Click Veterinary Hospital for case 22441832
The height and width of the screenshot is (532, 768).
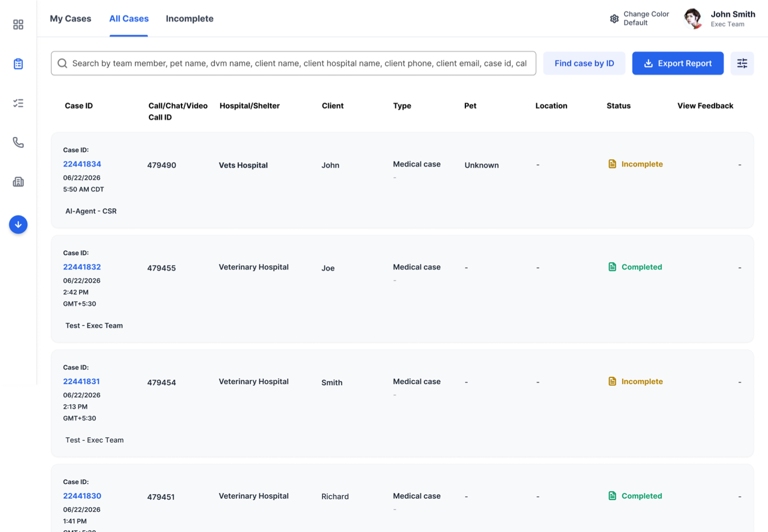click(254, 267)
